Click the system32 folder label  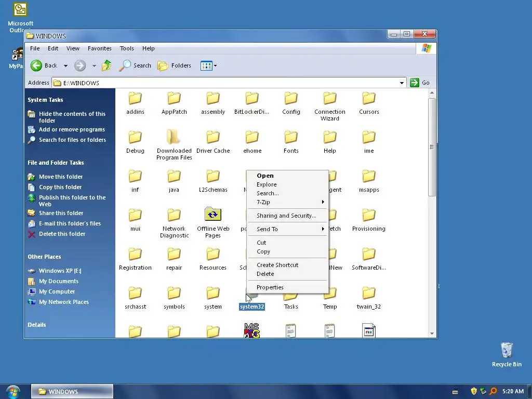252,307
